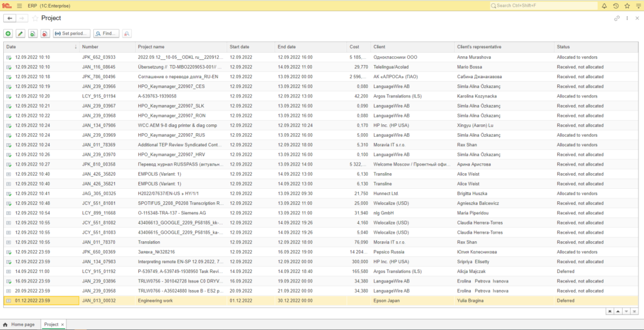Click the global Search field
Viewport: 644px width, 330px height.
(544, 6)
